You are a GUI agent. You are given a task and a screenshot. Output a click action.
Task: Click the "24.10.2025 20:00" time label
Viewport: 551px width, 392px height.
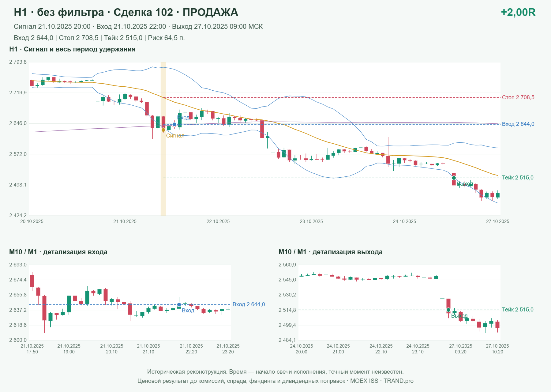(x=302, y=349)
